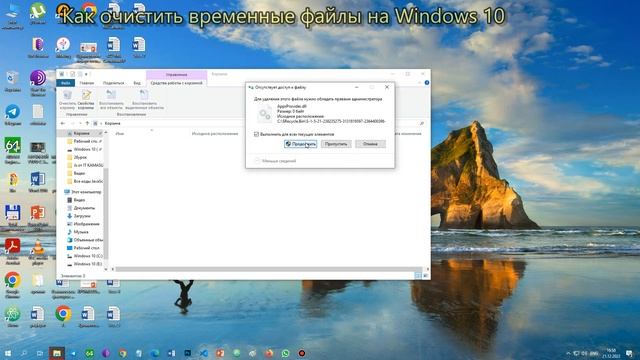The height and width of the screenshot is (360, 640).
Task: Click the 'Исходное расположение' column header
Action: [x=215, y=134]
